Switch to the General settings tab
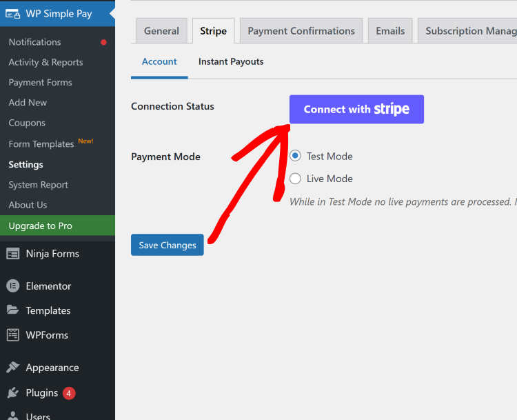Screen dimensions: 517x420 pyautogui.click(x=161, y=30)
